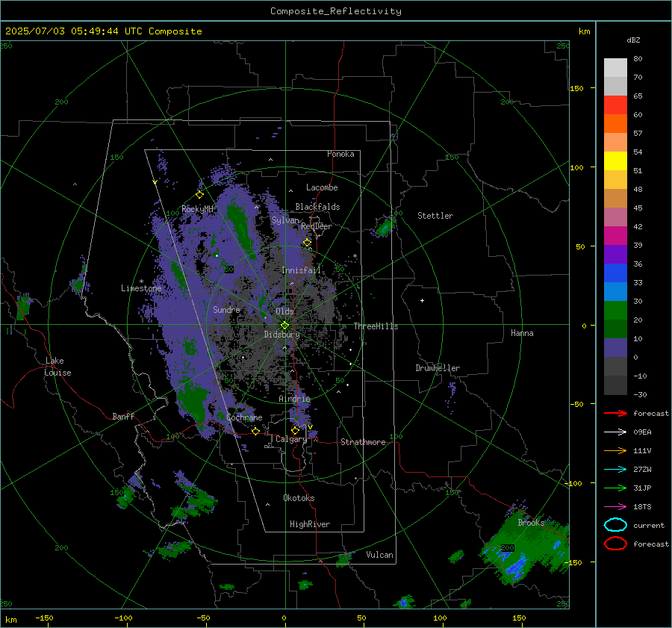Image resolution: width=672 pixels, height=628 pixels.
Task: Click the Strathmore town label
Action: coord(363,442)
